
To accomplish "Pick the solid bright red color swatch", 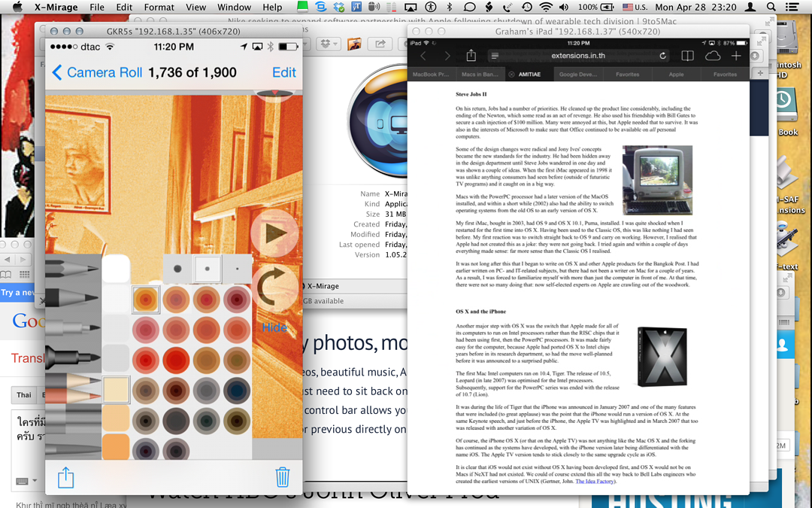I will (x=176, y=360).
